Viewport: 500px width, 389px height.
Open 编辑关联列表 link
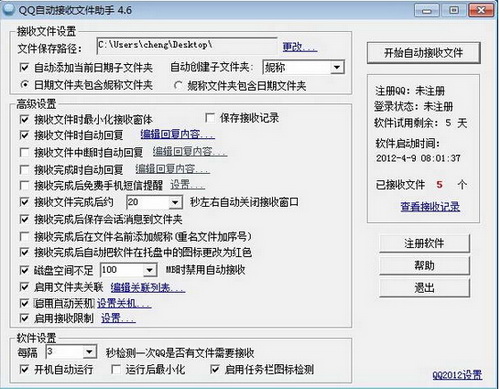pyautogui.click(x=148, y=287)
